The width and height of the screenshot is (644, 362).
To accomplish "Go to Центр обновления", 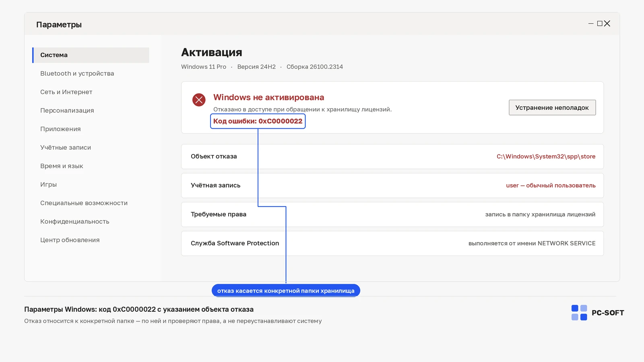I will [x=70, y=240].
